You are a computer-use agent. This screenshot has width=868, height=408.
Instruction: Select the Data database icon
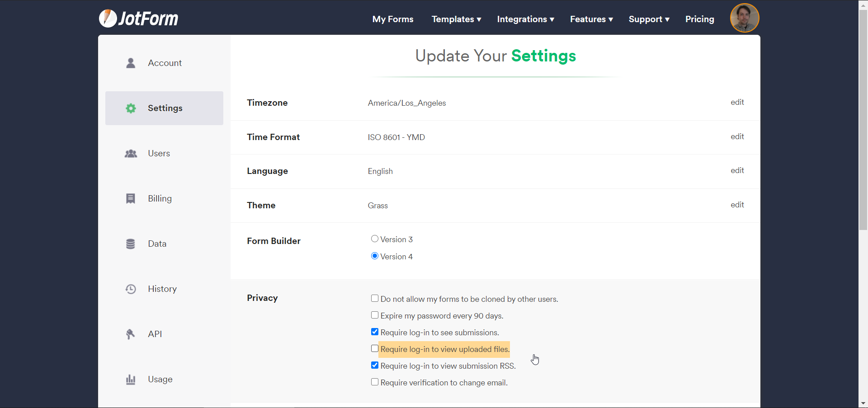(131, 244)
